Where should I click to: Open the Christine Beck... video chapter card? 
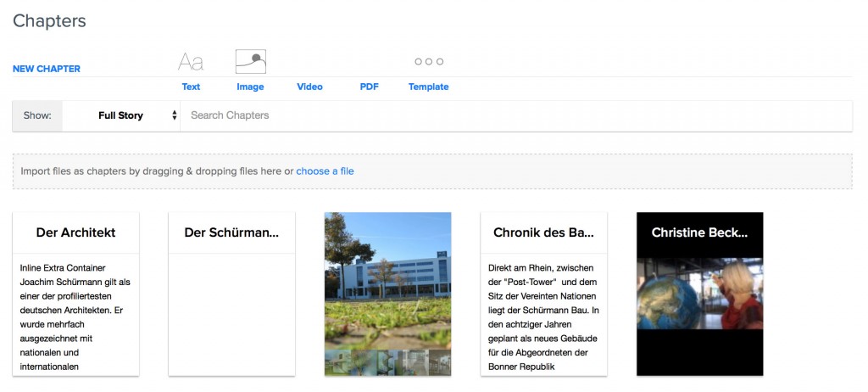pyautogui.click(x=700, y=294)
